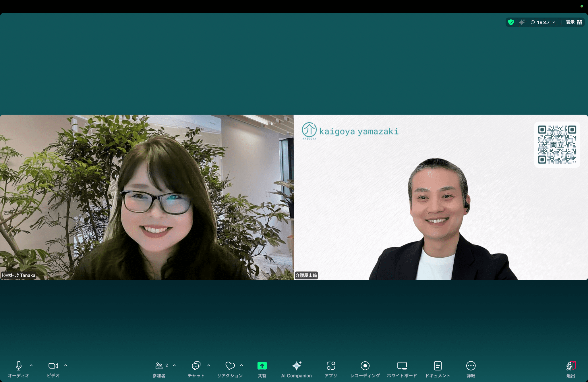
Task: Click the green share screen (共有) button
Action: 262,366
